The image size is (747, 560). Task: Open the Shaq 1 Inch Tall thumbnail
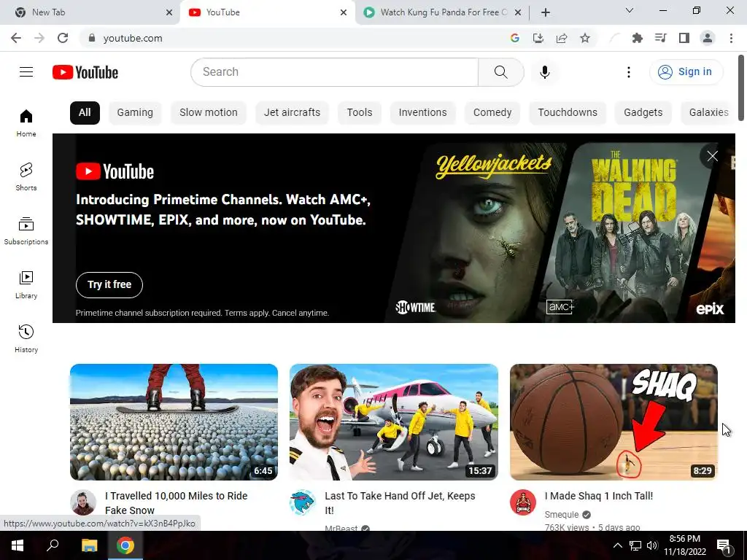614,422
